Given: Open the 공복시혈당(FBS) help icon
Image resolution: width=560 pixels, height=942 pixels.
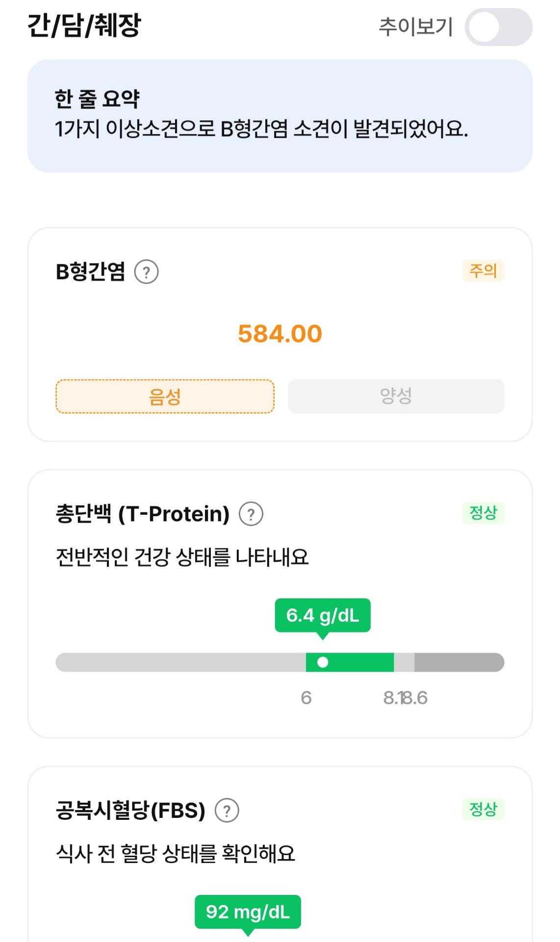Looking at the screenshot, I should pos(227,811).
